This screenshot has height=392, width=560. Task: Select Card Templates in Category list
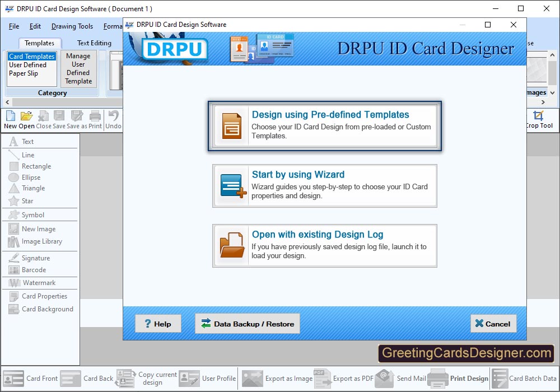tap(32, 57)
